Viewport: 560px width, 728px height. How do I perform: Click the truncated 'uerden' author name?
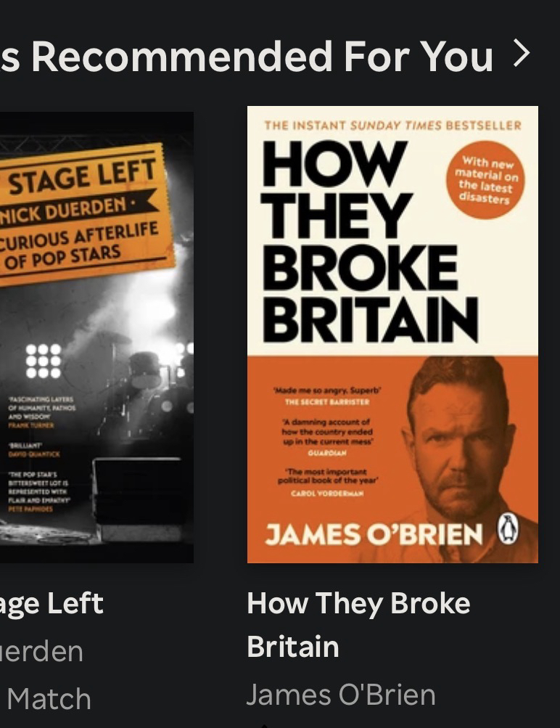[42, 651]
